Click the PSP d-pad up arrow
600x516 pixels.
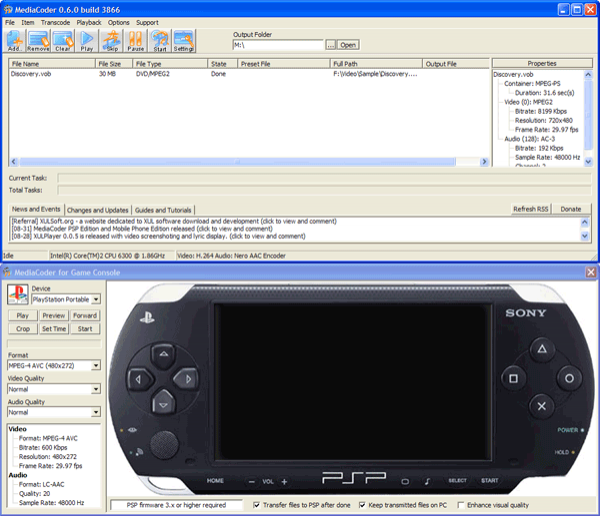(x=164, y=354)
